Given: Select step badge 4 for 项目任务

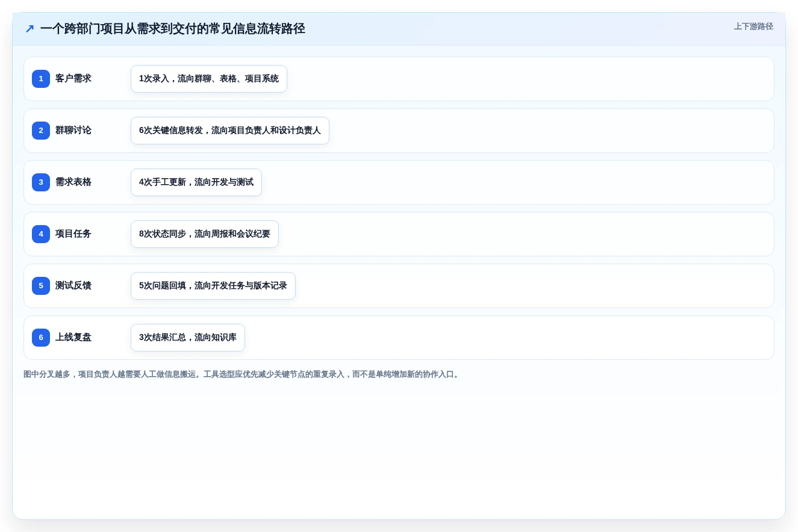Looking at the screenshot, I should (41, 234).
